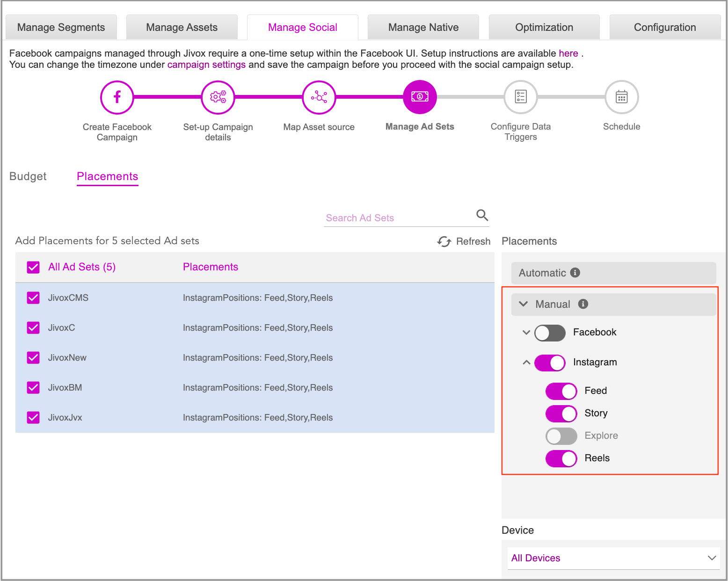Image resolution: width=728 pixels, height=581 pixels.
Task: Open the Configuration tab
Action: click(x=665, y=27)
